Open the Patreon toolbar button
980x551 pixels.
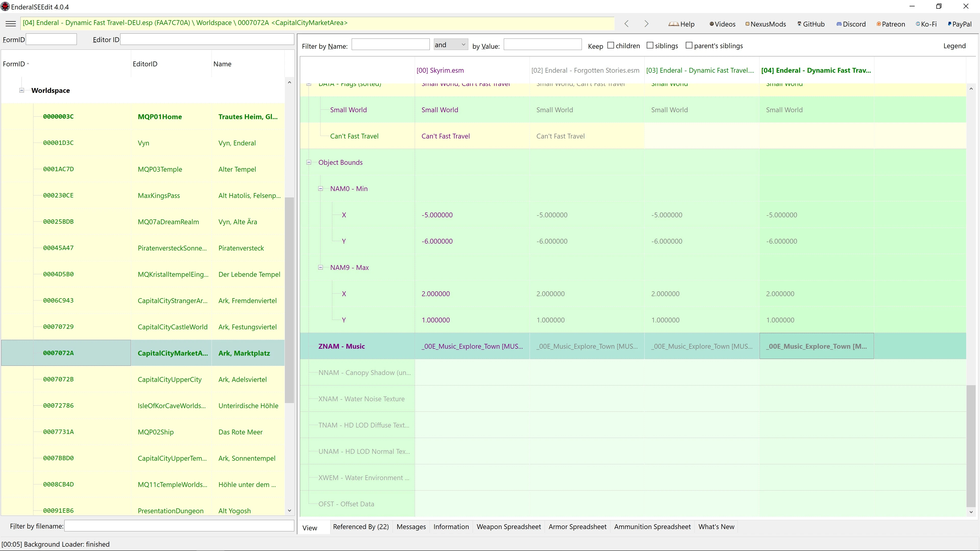[x=890, y=24]
